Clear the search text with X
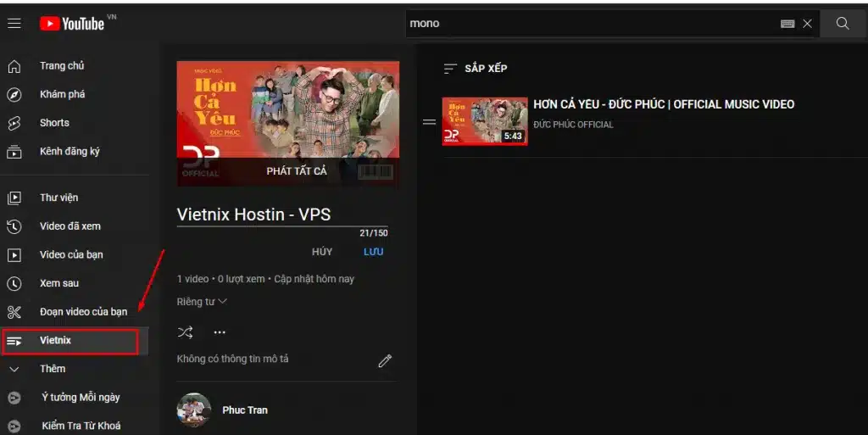This screenshot has height=435, width=868. [807, 24]
